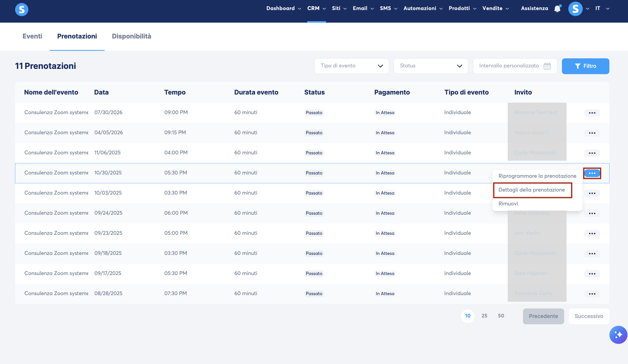Screen dimensions: 628x364
Task: Click the Intervallo personalizzato date field
Action: coord(515,66)
